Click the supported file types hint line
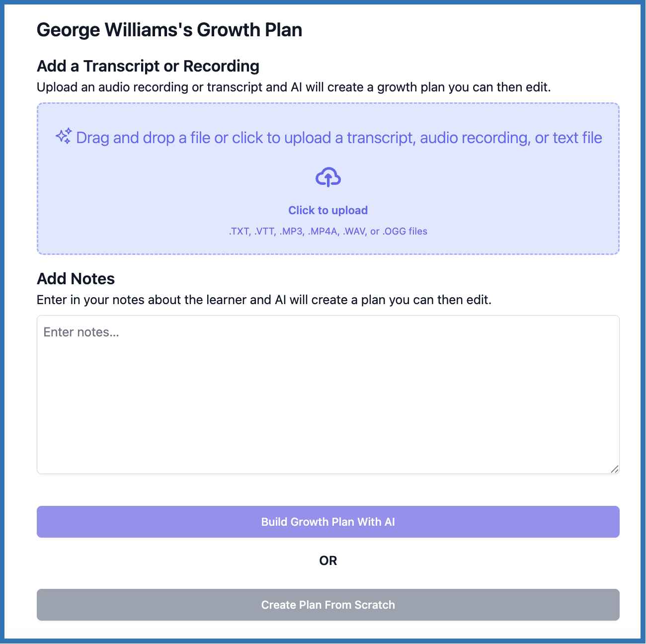Image resolution: width=646 pixels, height=644 pixels. (x=328, y=231)
